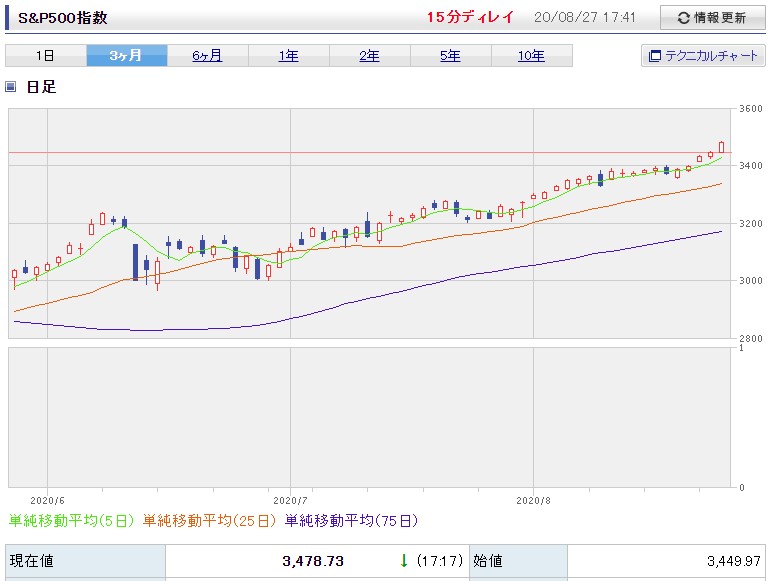770x581 pixels.
Task: Open the テクニカルチャート technical chart
Action: coord(703,55)
